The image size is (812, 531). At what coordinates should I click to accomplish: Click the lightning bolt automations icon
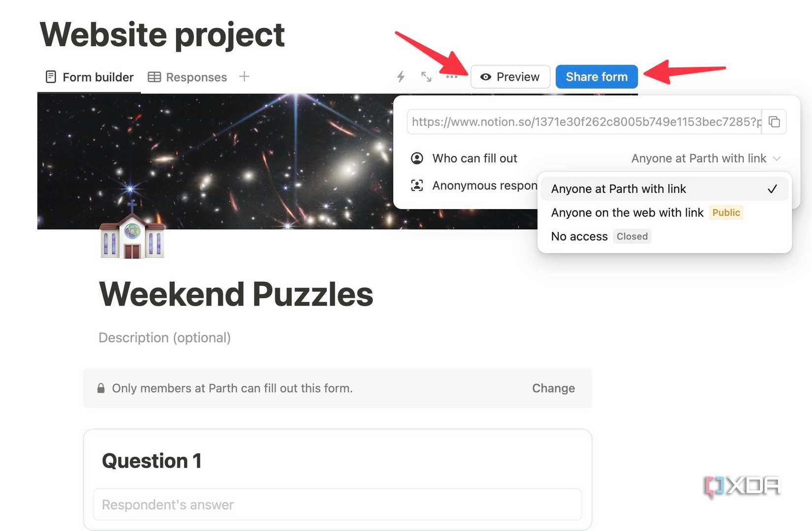point(401,77)
